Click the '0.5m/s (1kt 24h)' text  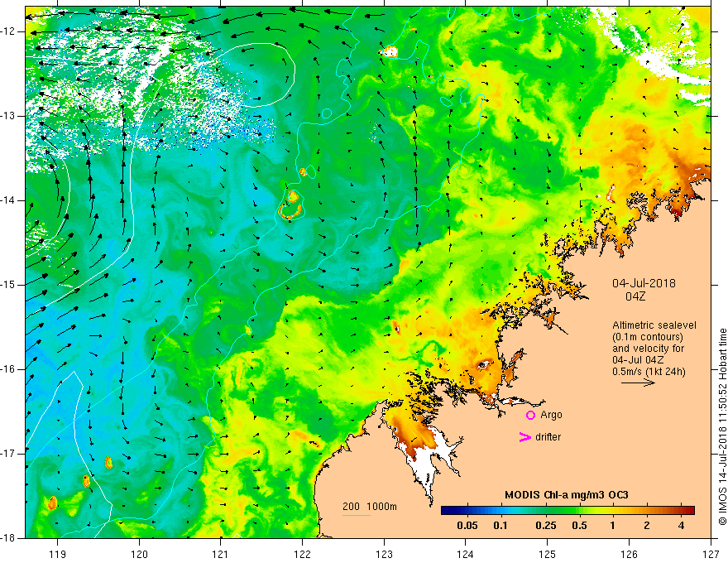(x=649, y=371)
